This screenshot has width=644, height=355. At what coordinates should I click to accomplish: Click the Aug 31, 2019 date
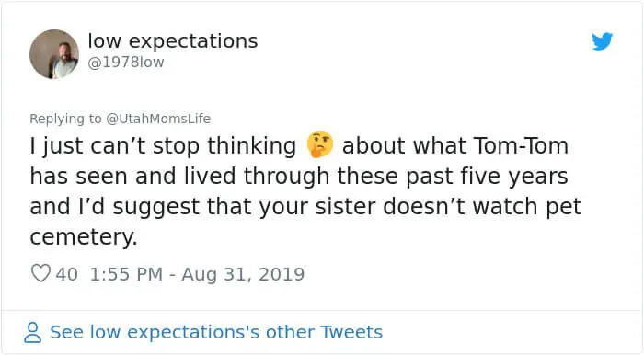(x=243, y=274)
